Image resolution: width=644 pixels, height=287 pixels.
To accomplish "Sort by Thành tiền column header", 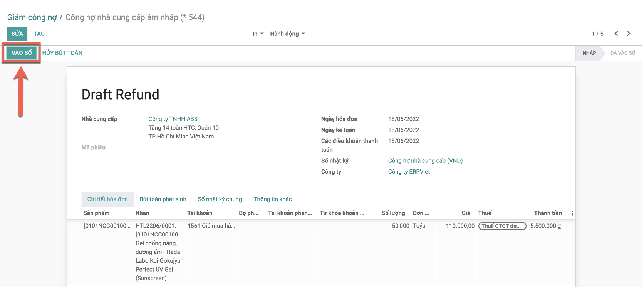I will point(548,213).
